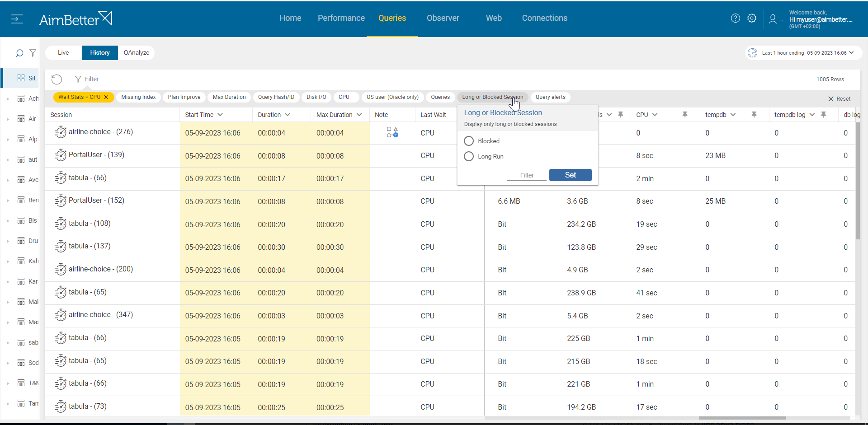Open the user profile icon
This screenshot has width=868, height=425.
click(x=773, y=19)
